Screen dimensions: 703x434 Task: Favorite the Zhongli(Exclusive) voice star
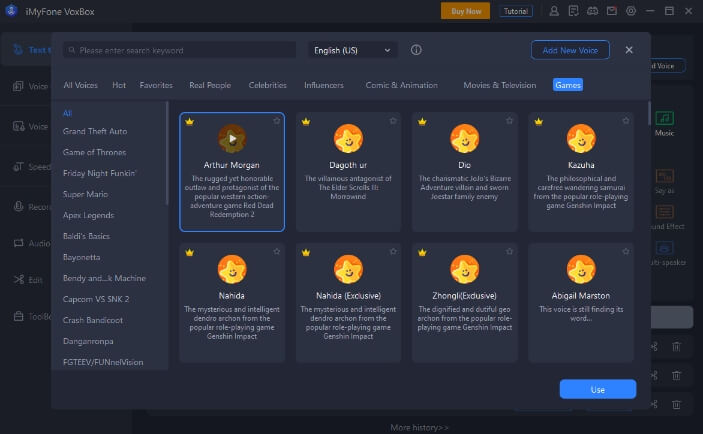pos(509,252)
